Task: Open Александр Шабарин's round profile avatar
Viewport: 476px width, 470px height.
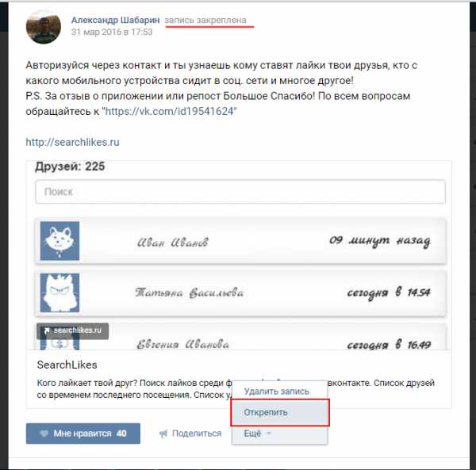Action: click(x=44, y=26)
